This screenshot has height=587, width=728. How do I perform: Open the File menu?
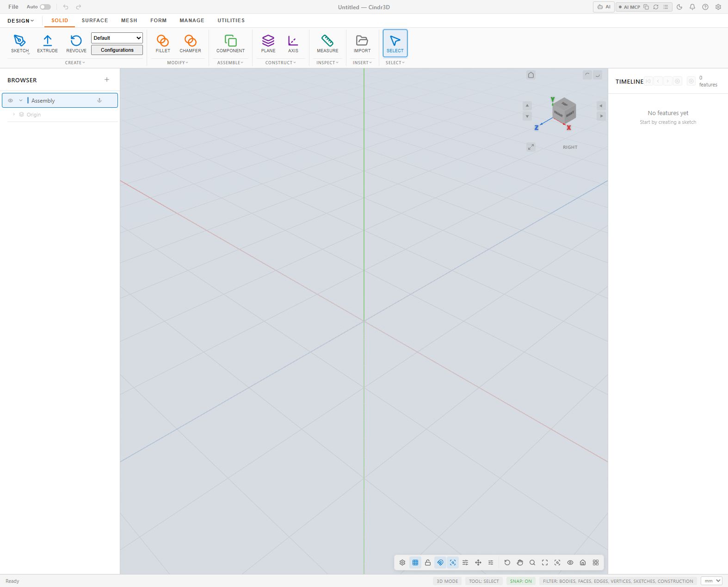point(13,7)
